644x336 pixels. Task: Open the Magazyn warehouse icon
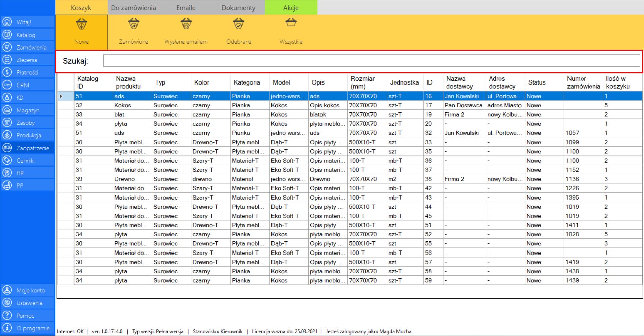(7, 110)
